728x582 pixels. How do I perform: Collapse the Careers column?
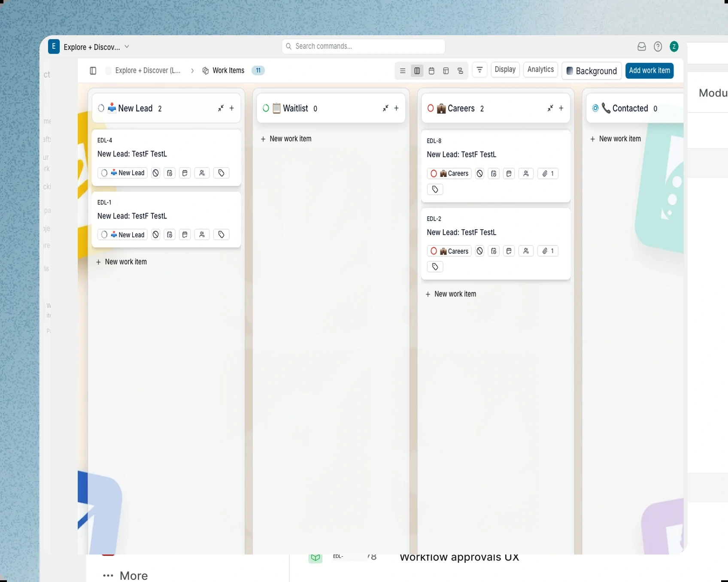click(x=550, y=108)
